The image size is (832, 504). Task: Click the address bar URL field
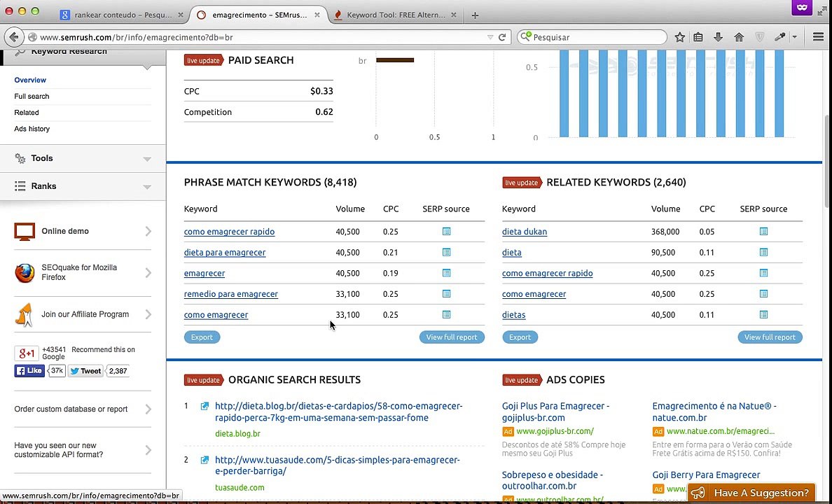point(260,37)
